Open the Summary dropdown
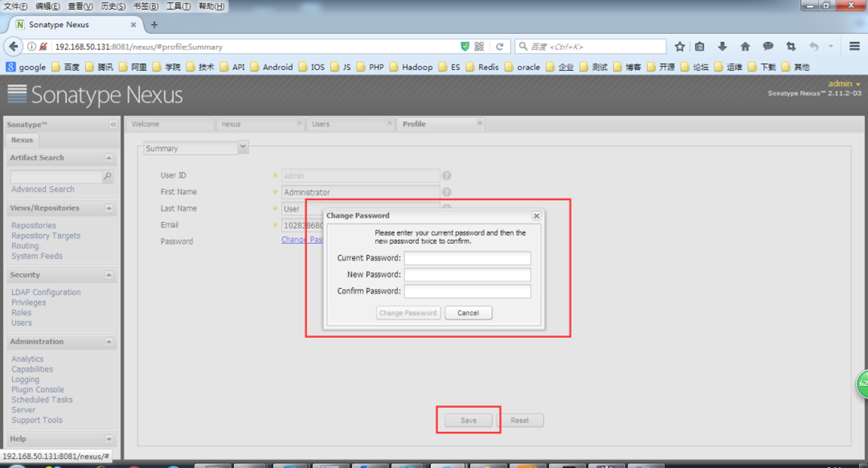 coord(243,147)
